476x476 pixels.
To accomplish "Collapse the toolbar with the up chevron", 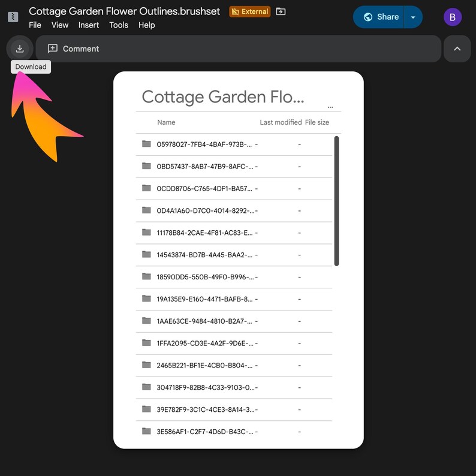I will pos(457,49).
